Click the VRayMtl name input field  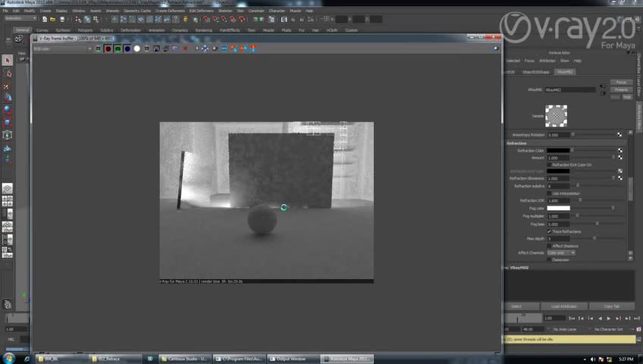tap(570, 89)
